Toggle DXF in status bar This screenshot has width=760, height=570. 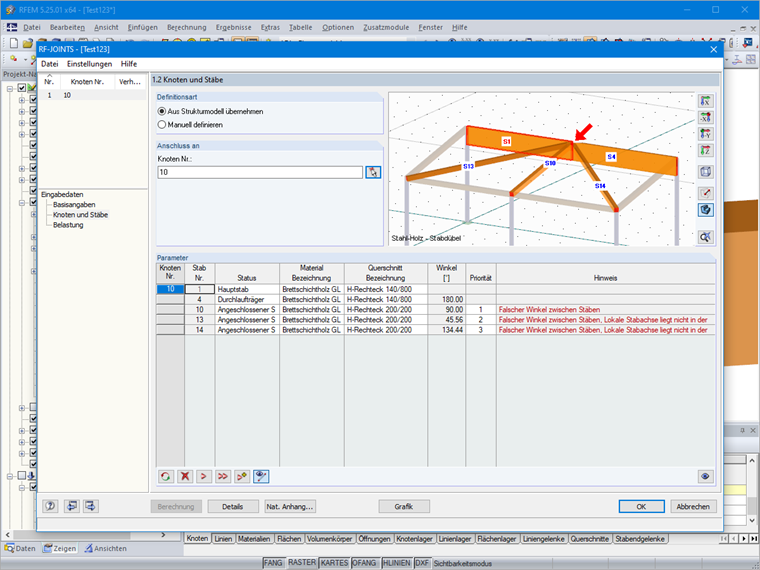click(x=422, y=563)
